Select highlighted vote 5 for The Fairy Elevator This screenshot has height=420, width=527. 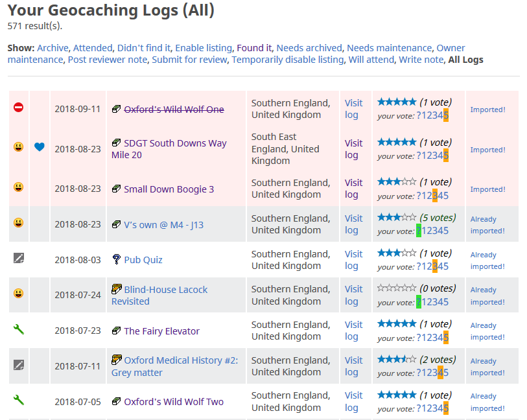[x=445, y=337]
